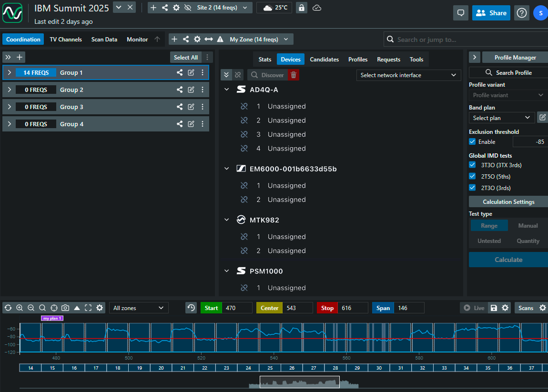Click the share icon in Group 1 row

pyautogui.click(x=180, y=73)
